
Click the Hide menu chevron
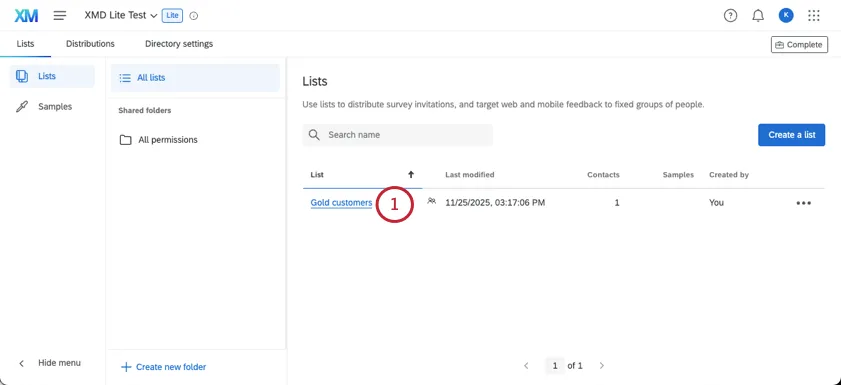(x=21, y=363)
